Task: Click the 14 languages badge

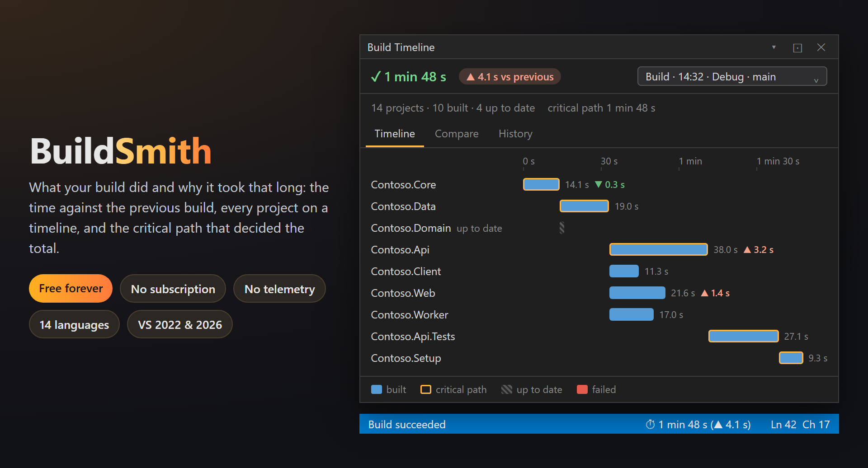Action: tap(74, 324)
